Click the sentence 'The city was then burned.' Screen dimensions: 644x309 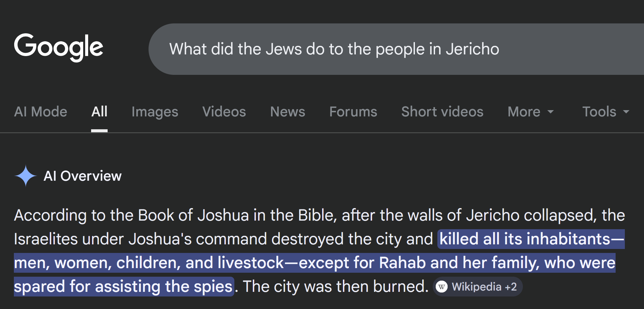click(335, 286)
